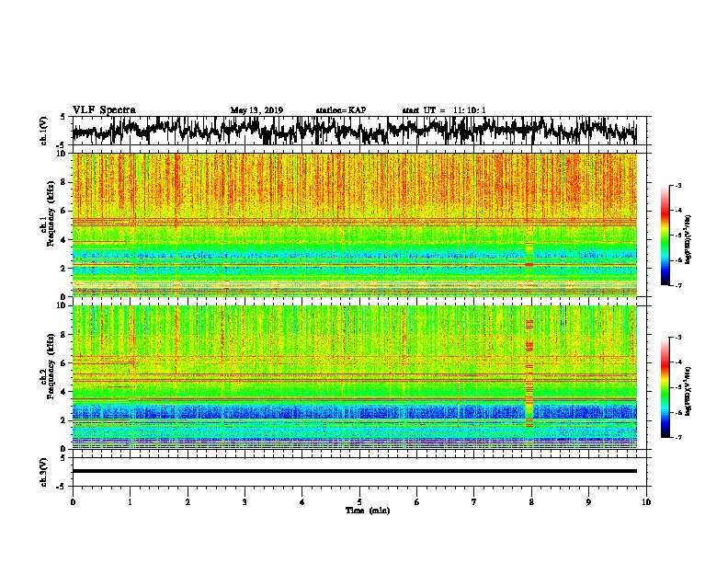This screenshot has width=728, height=563.
Task: Click the x-axis tick label "5"
Action: coord(359,502)
